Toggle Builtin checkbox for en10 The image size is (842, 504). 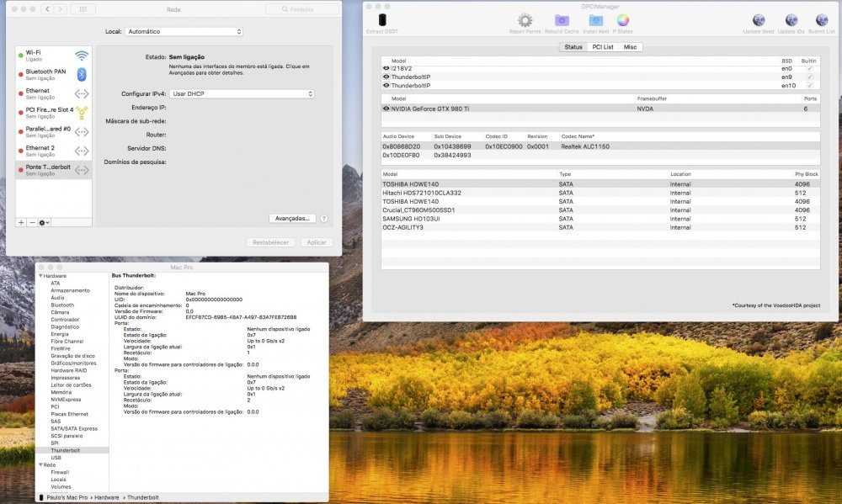[x=809, y=85]
